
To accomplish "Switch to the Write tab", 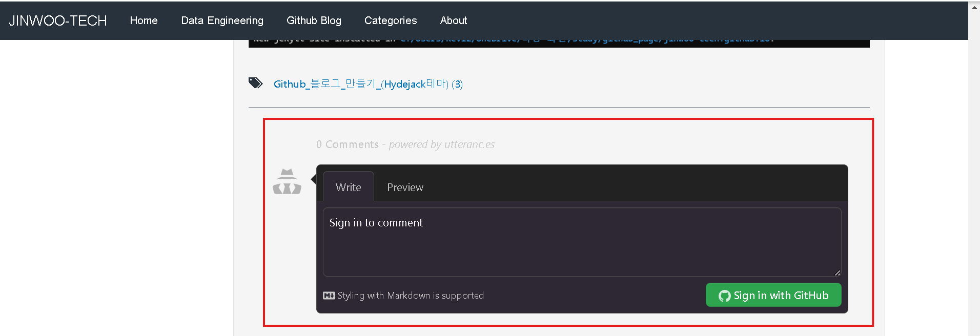I will 349,187.
